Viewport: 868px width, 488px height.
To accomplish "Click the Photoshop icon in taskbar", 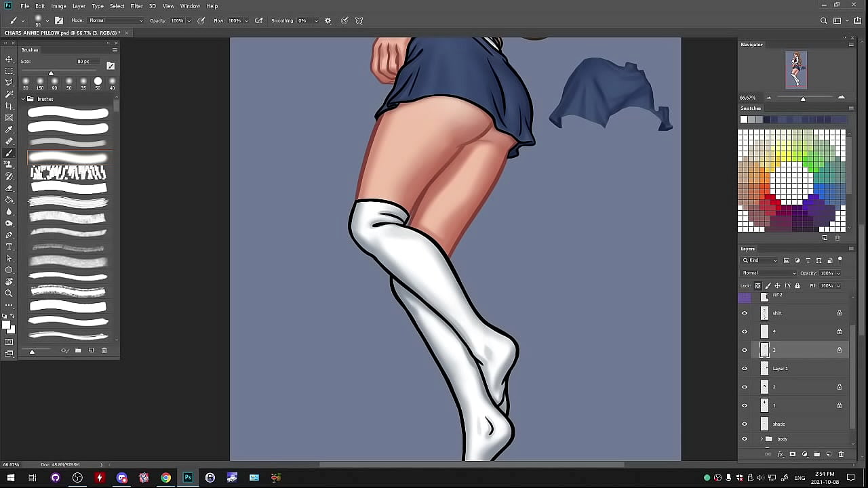I will pos(188,478).
